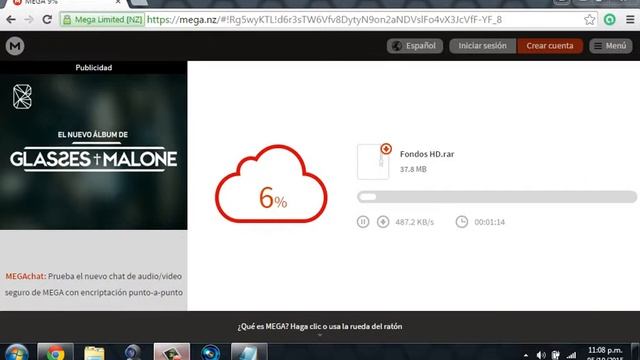
Task: Open the Chrome hamburger menu
Action: [630, 19]
